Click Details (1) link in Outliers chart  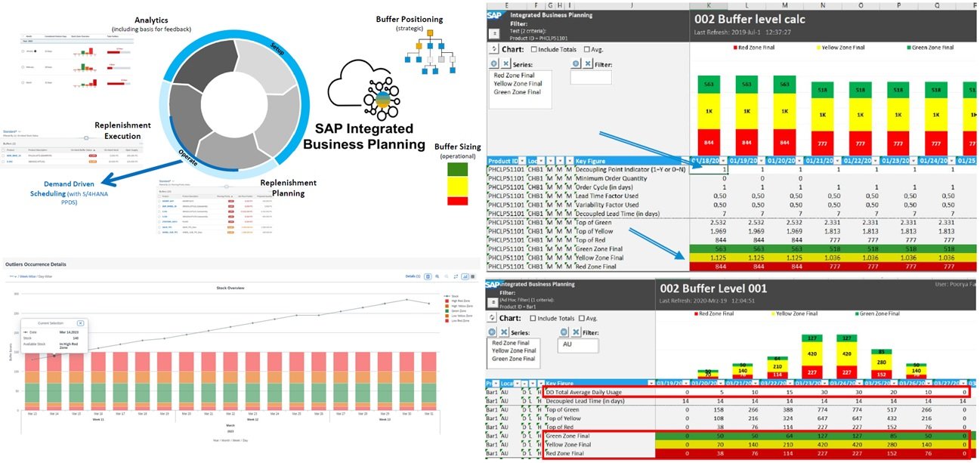pyautogui.click(x=413, y=276)
